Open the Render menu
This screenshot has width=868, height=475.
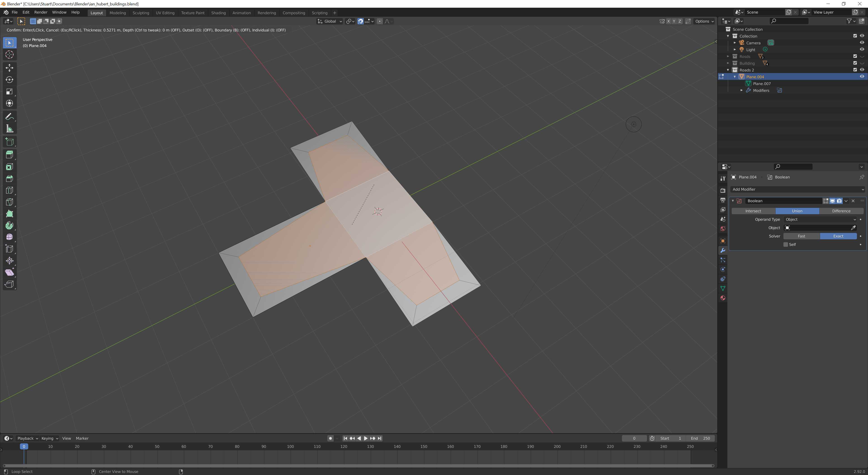point(41,12)
